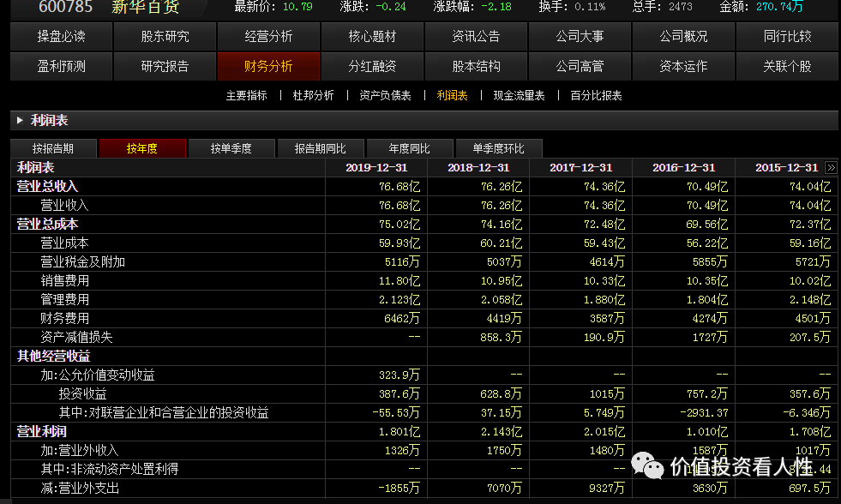Switch to 按报告期 view
Viewport: 841px width, 504px height.
tap(53, 148)
